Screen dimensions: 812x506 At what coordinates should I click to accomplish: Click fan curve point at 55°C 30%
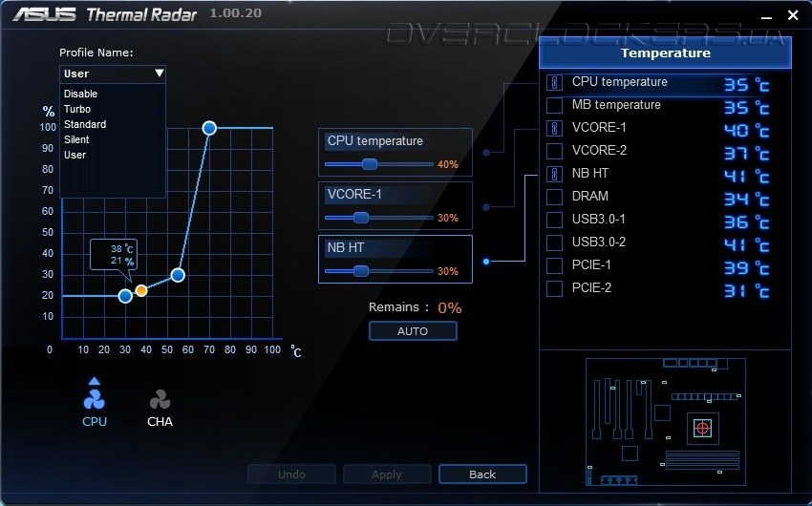[x=178, y=275]
